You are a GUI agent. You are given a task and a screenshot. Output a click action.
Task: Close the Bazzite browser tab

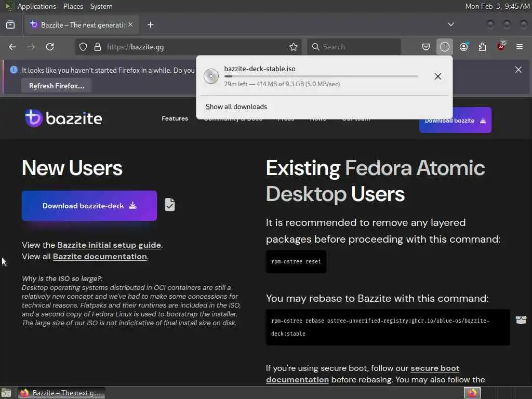click(130, 25)
